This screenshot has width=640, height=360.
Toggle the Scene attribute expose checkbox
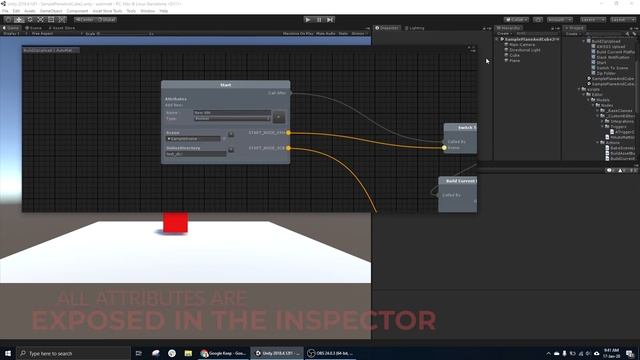tap(231, 134)
